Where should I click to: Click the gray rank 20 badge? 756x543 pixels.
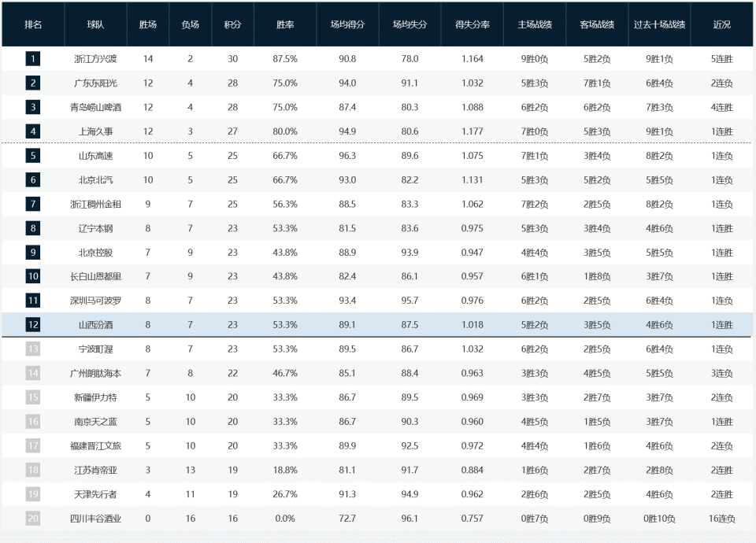[x=33, y=519]
